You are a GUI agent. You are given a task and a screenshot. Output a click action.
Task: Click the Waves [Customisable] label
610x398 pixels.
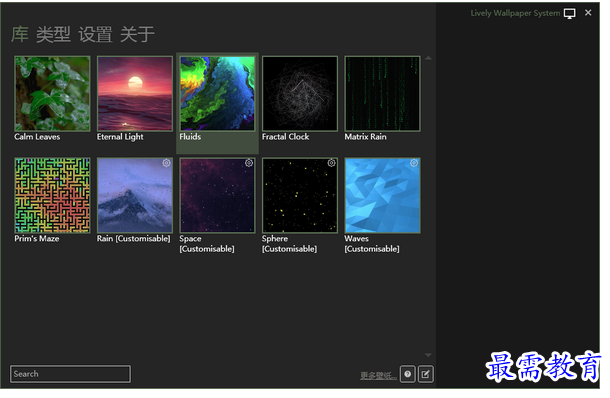(x=372, y=244)
